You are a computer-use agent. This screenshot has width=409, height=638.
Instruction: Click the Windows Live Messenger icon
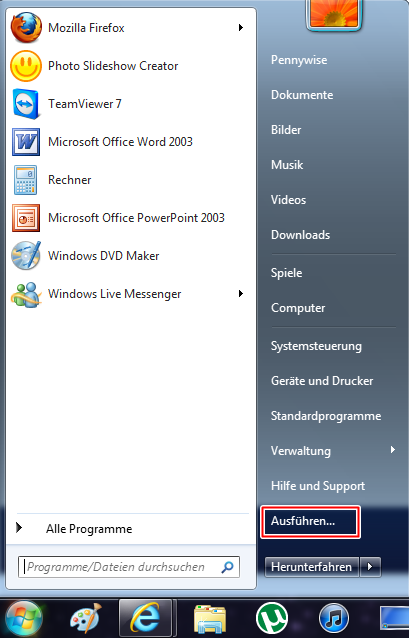(26, 294)
